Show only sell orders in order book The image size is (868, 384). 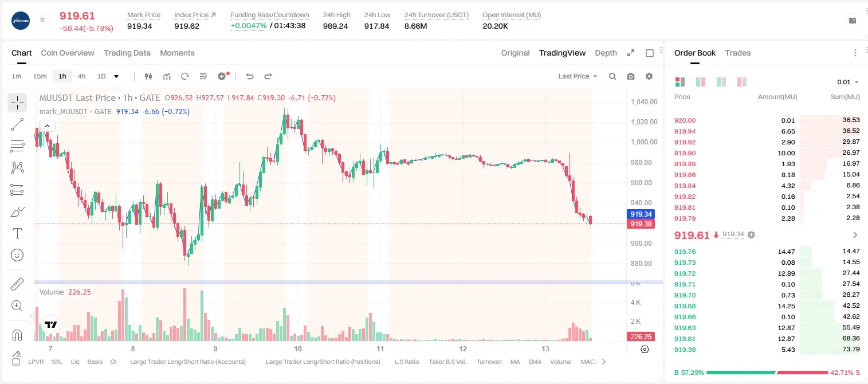(x=742, y=82)
